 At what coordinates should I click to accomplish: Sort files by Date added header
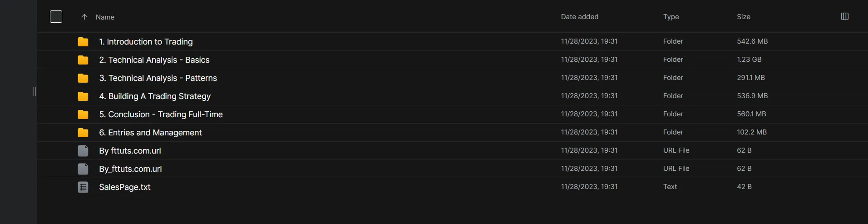[579, 17]
